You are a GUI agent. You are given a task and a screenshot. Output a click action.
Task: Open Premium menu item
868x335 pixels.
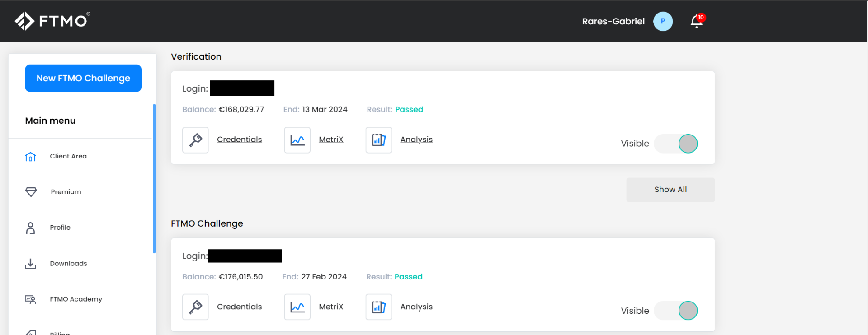(x=66, y=192)
